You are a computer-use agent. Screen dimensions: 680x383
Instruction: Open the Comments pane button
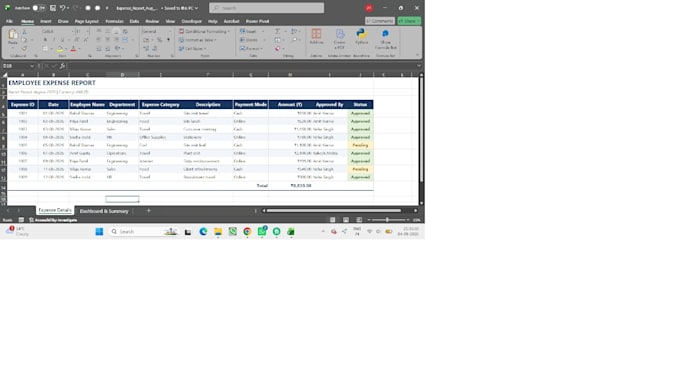pyautogui.click(x=380, y=21)
